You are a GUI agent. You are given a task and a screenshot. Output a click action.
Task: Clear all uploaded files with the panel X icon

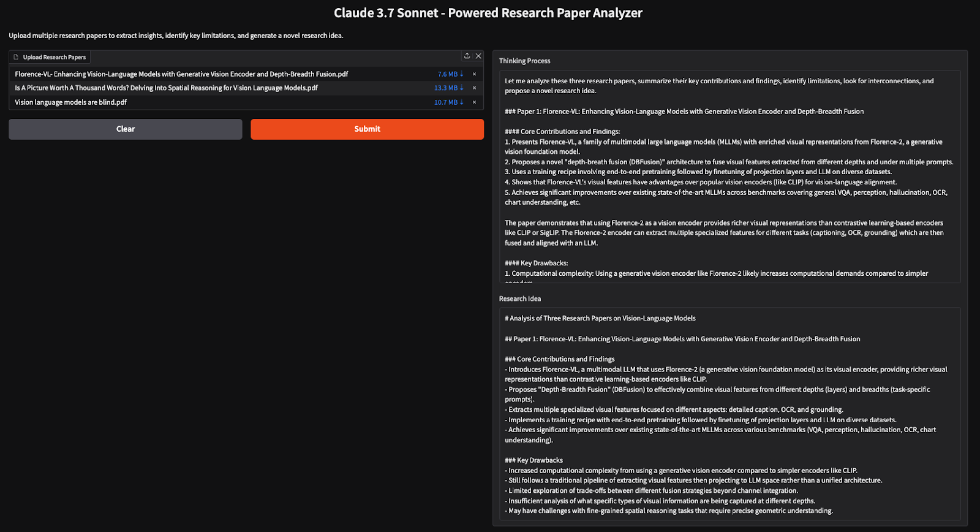[478, 56]
